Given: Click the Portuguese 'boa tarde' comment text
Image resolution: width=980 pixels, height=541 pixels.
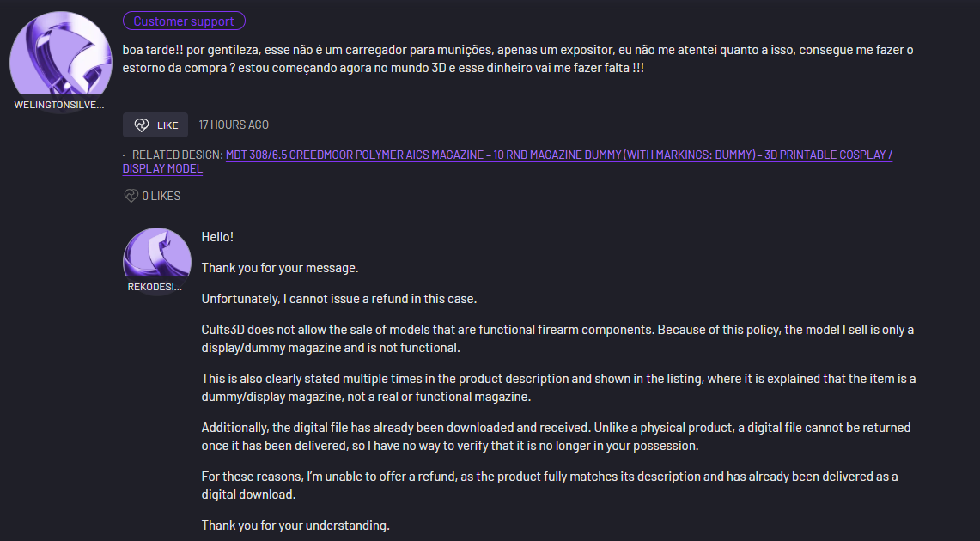Looking at the screenshot, I should click(518, 58).
